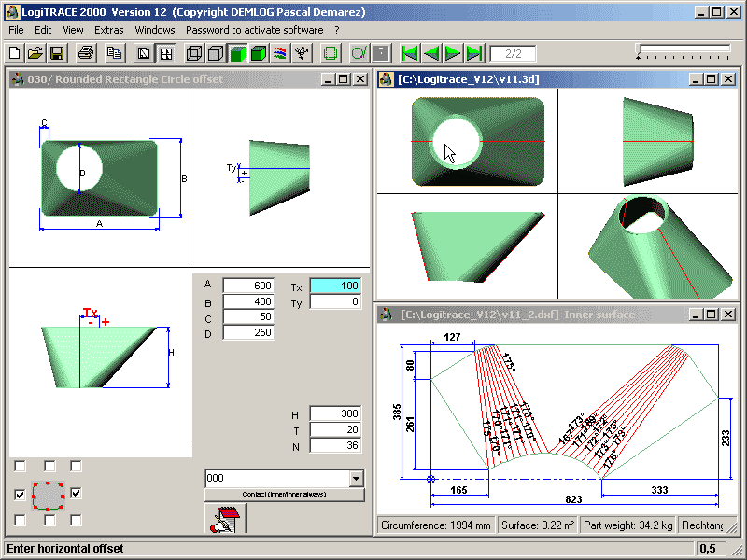747x560 pixels.
Task: Click the gray square toolbar icon
Action: click(381, 53)
